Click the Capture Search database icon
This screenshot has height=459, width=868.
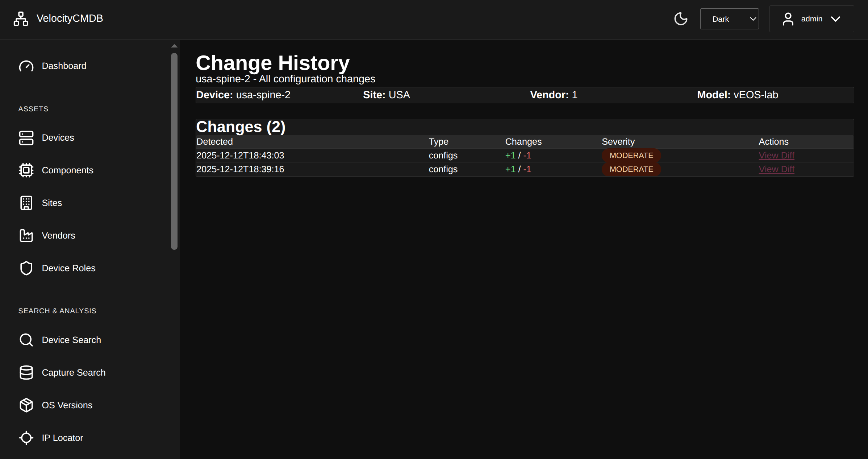click(x=26, y=373)
